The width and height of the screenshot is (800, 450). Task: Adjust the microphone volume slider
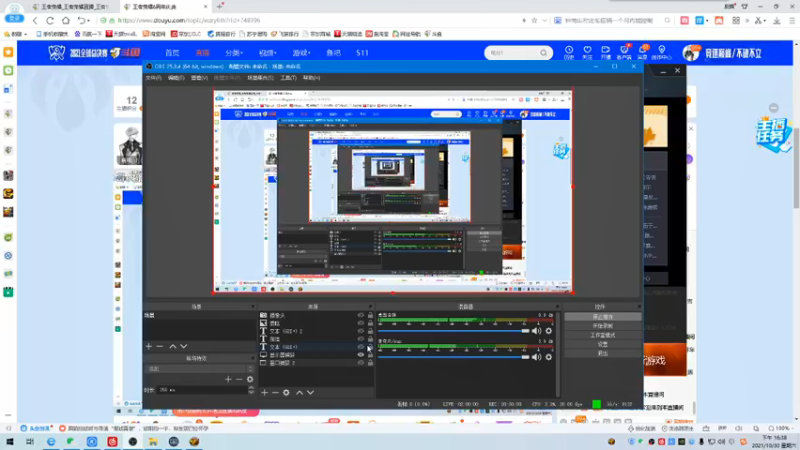click(x=454, y=357)
